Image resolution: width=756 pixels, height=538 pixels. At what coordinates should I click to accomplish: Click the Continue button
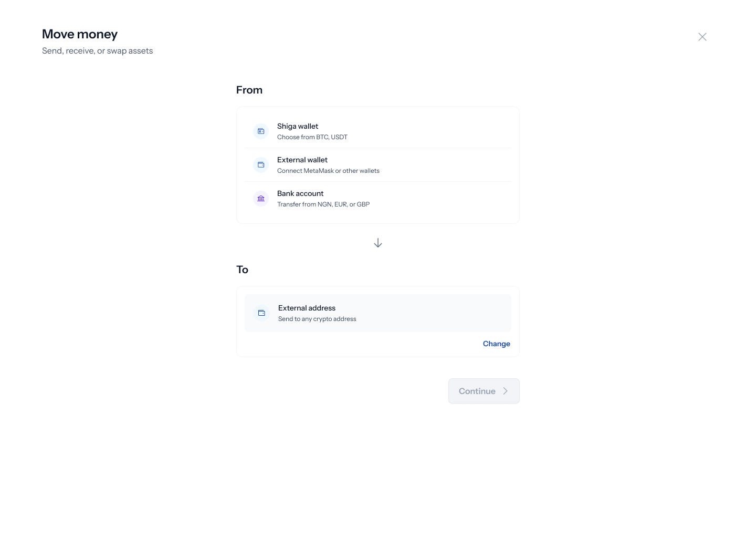tap(484, 391)
